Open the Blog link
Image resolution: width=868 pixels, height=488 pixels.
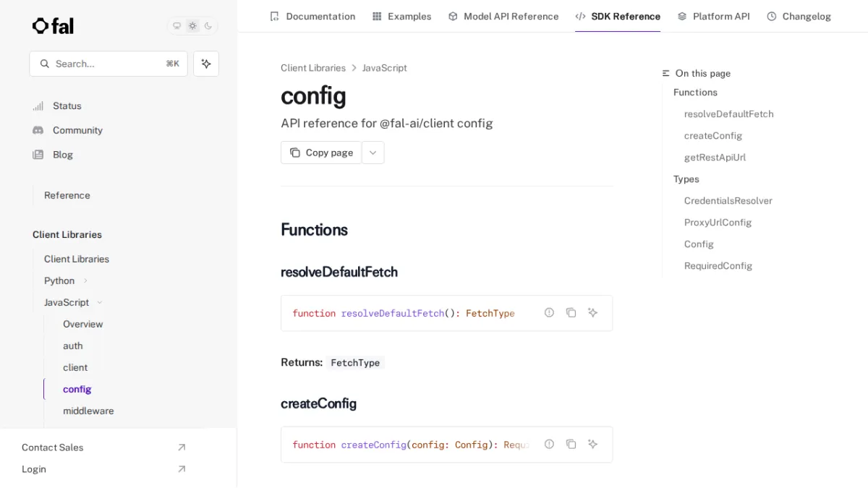[x=63, y=155]
